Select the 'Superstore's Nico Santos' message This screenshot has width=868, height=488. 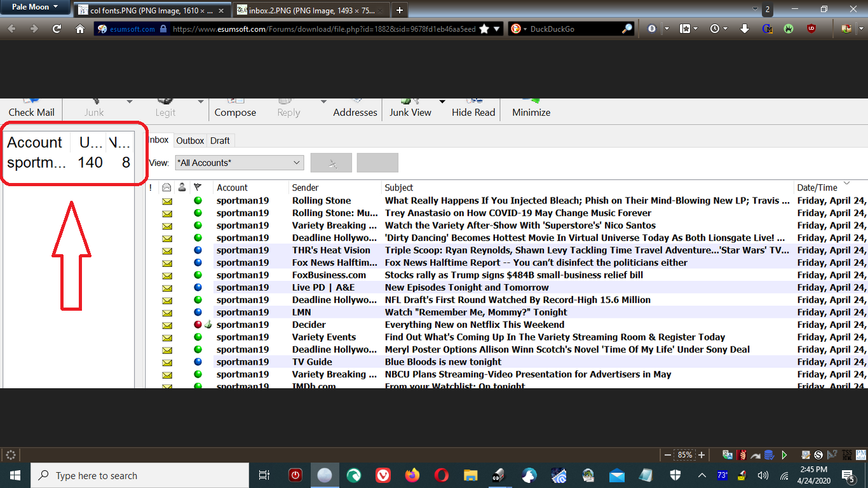(506, 226)
